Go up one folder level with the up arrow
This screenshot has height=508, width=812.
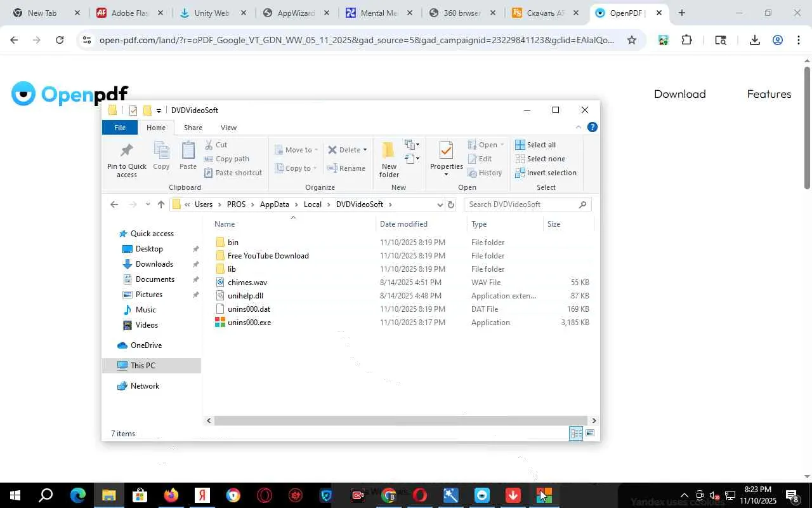coord(161,204)
